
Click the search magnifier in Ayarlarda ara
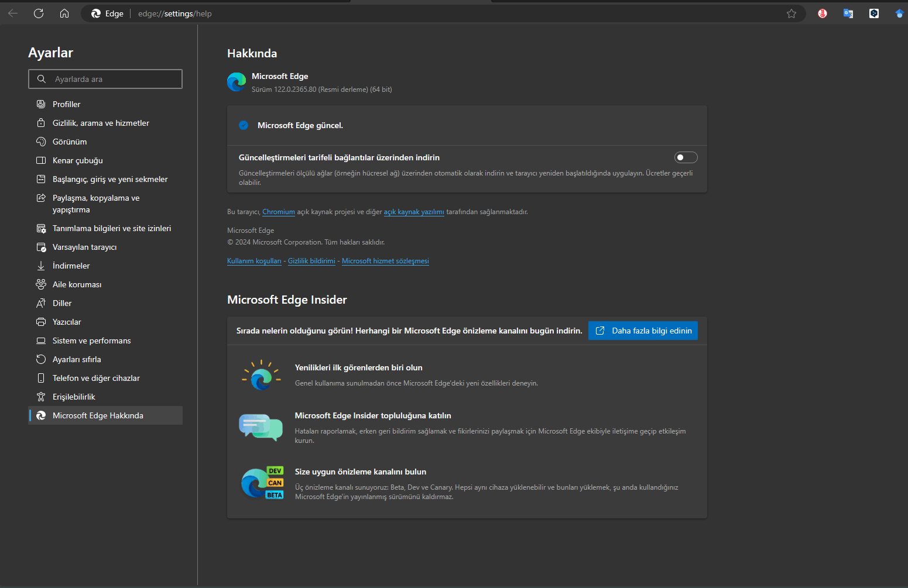42,79
